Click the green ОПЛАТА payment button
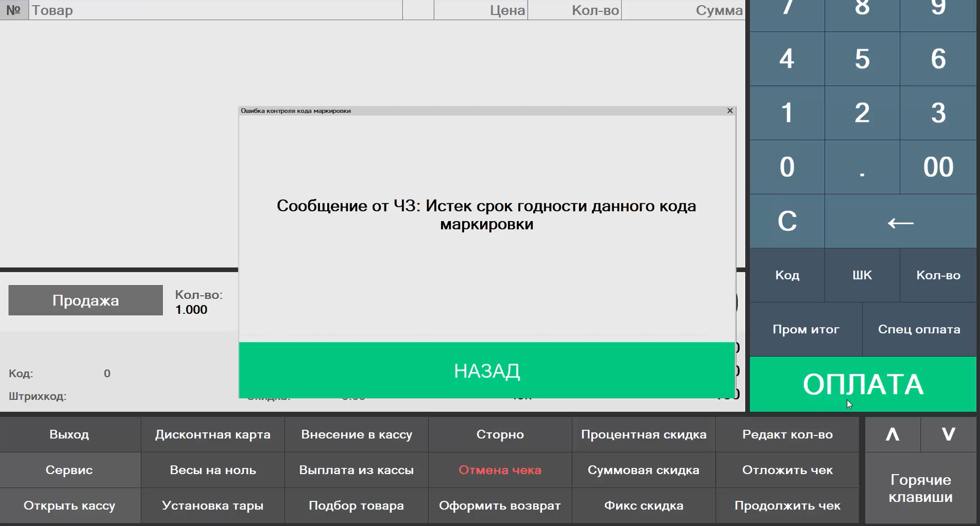This screenshot has height=526, width=980. (x=863, y=384)
